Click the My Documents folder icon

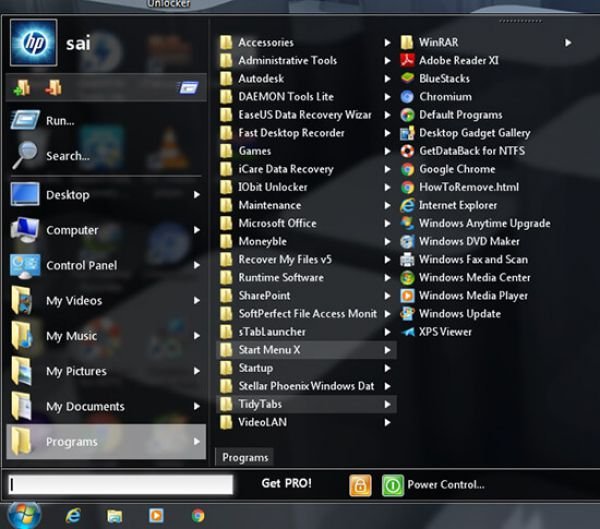22,406
